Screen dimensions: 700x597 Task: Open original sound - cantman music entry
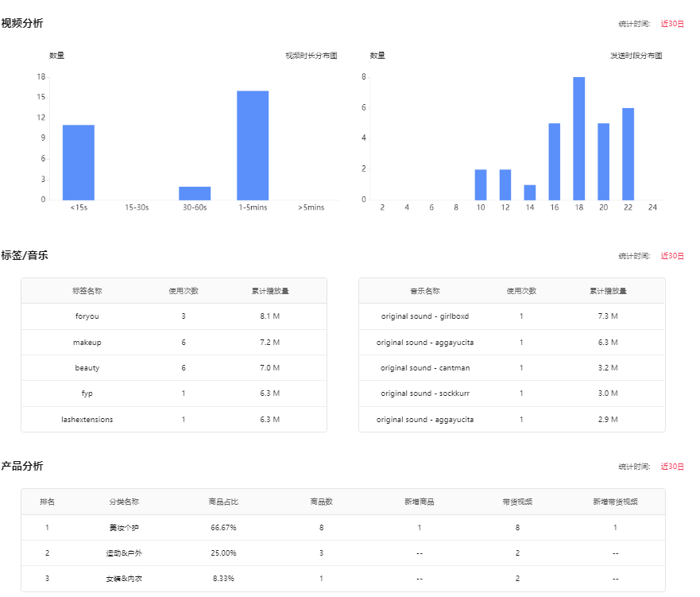click(x=425, y=368)
